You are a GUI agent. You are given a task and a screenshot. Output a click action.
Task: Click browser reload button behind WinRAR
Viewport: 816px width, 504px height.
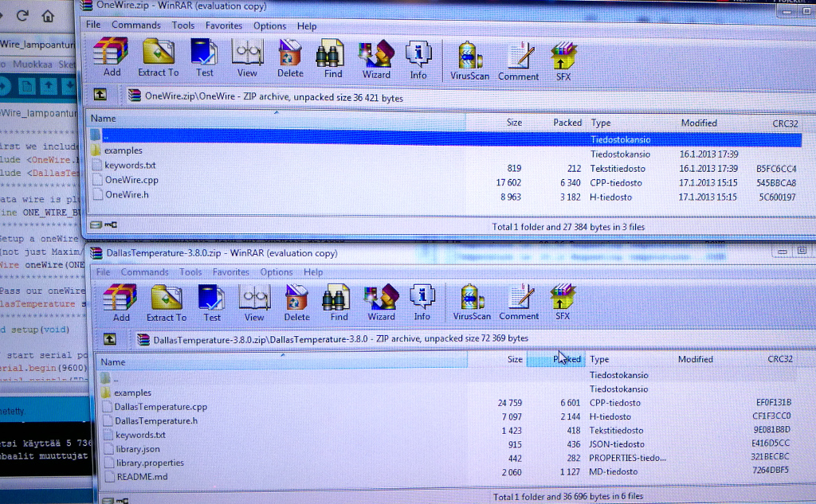(22, 16)
